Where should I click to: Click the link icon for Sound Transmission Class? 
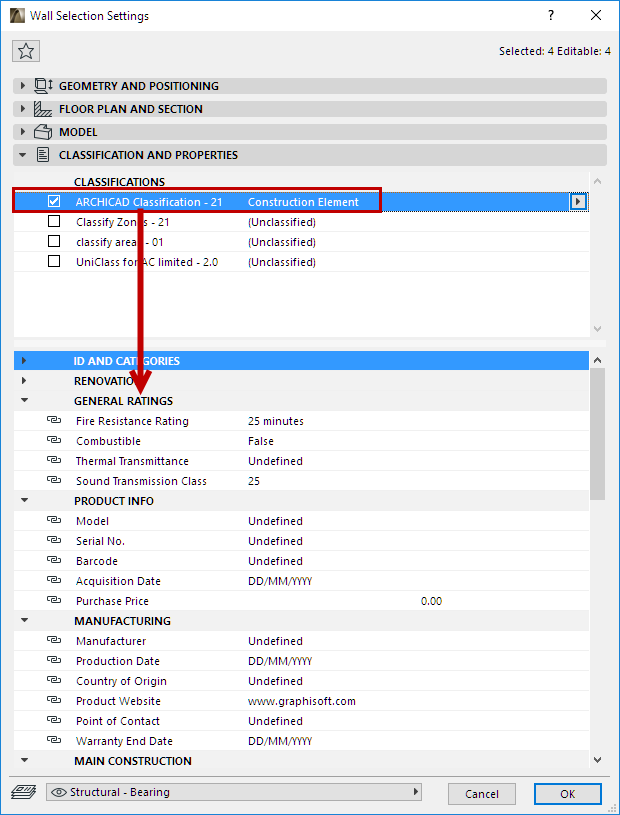pos(54,481)
